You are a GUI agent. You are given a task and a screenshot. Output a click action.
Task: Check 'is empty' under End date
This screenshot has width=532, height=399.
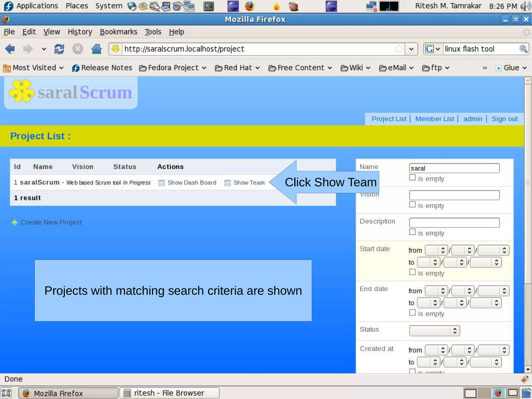(x=412, y=313)
